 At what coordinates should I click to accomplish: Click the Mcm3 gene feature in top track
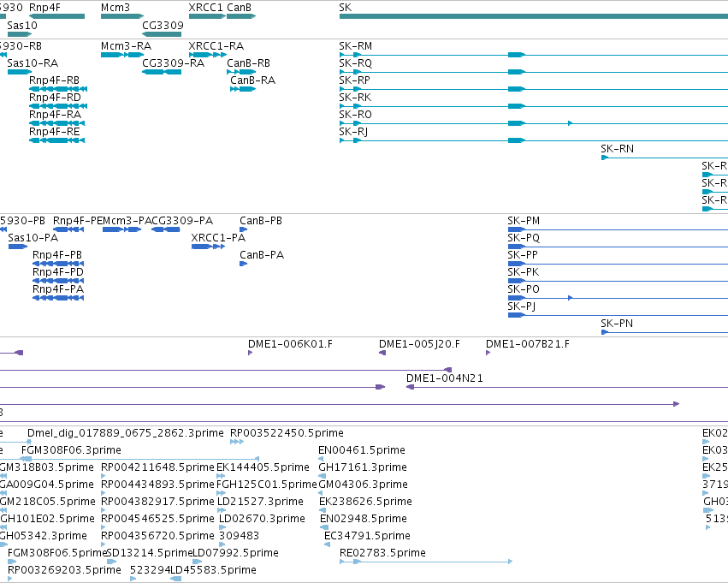pyautogui.click(x=122, y=16)
